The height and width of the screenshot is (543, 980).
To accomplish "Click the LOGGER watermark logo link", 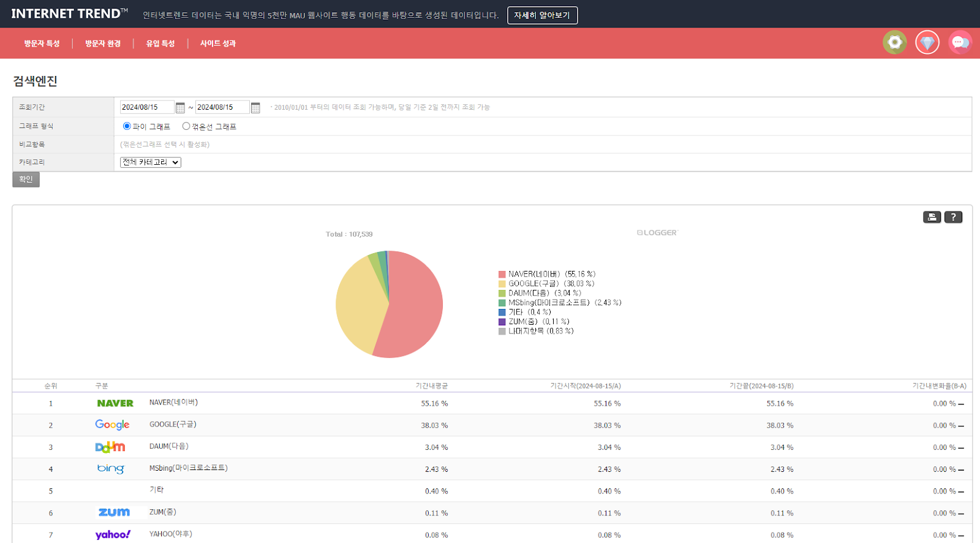I will [x=657, y=233].
